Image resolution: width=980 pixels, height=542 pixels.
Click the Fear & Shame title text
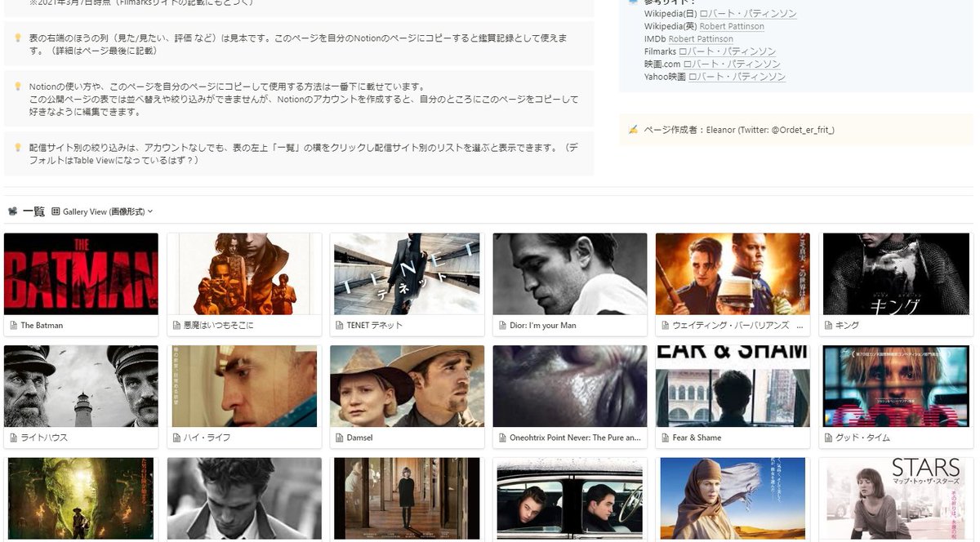click(697, 438)
